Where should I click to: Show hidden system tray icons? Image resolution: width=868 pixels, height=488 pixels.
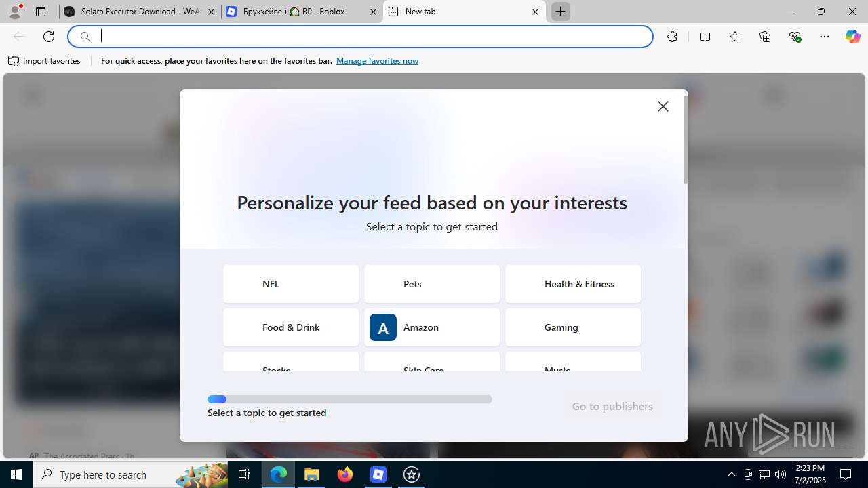[731, 474]
